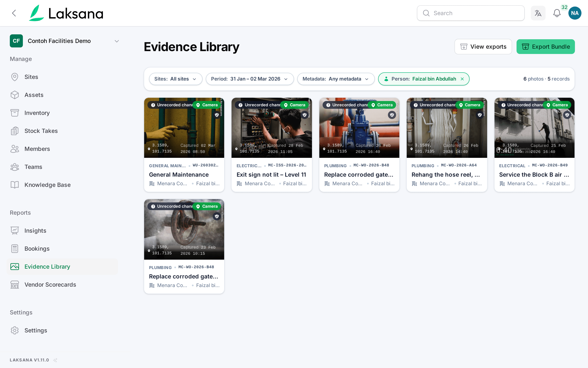The image size is (588, 368).
Task: Open the Person filter chip
Action: tap(423, 79)
